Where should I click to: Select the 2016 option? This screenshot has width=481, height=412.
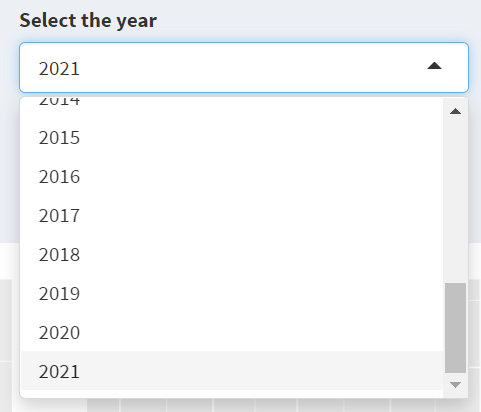pos(232,176)
